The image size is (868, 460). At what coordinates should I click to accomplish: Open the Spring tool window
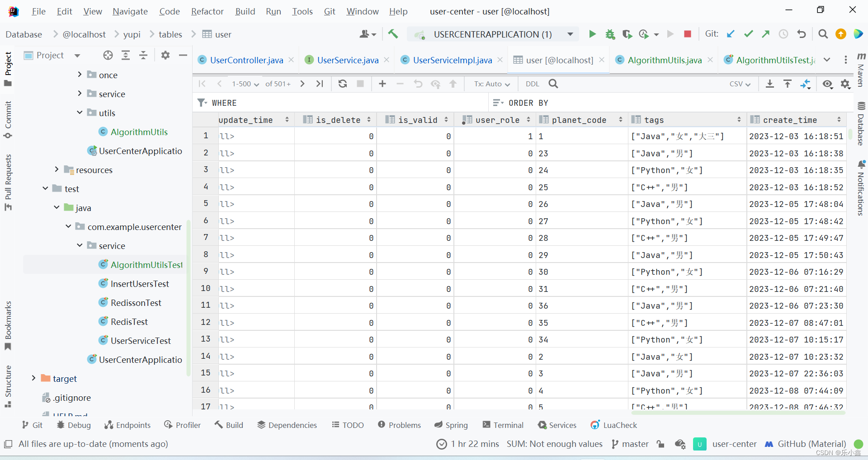pos(451,425)
